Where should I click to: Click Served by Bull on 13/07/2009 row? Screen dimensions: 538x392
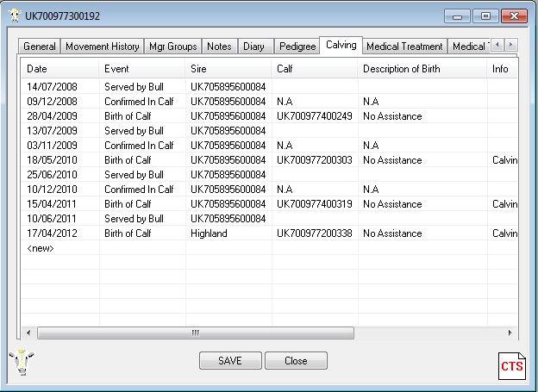click(x=134, y=131)
